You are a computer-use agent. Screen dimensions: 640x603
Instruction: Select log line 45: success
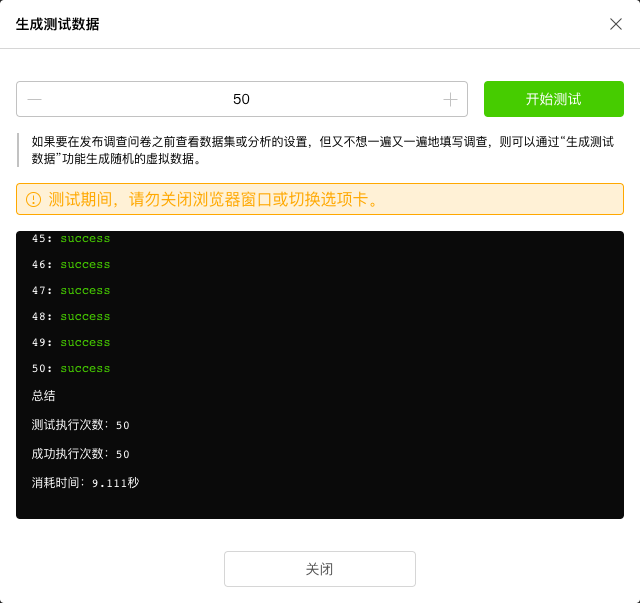click(71, 238)
